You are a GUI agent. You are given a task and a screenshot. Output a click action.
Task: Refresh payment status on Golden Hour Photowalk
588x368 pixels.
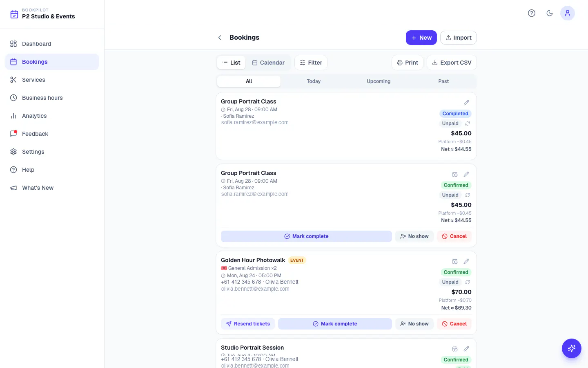coord(468,282)
